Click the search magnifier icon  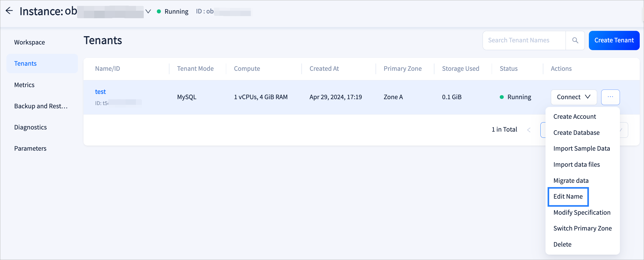[x=575, y=40]
